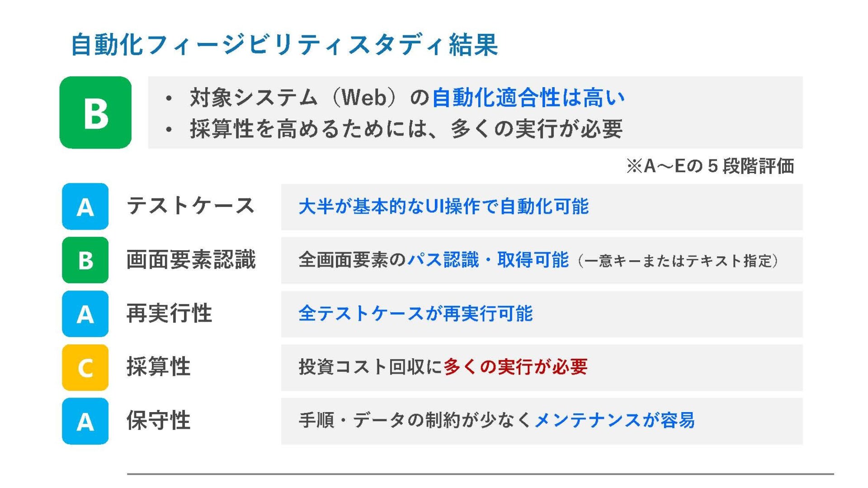Click the blue text メンテナンスが容易
868x488 pixels.
coord(614,421)
